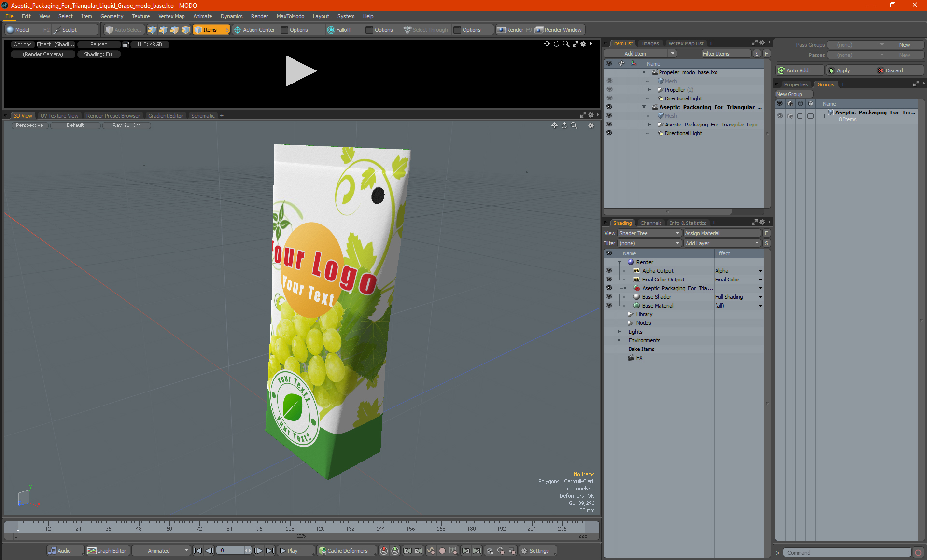Switch to UV Texture View tab

click(59, 116)
